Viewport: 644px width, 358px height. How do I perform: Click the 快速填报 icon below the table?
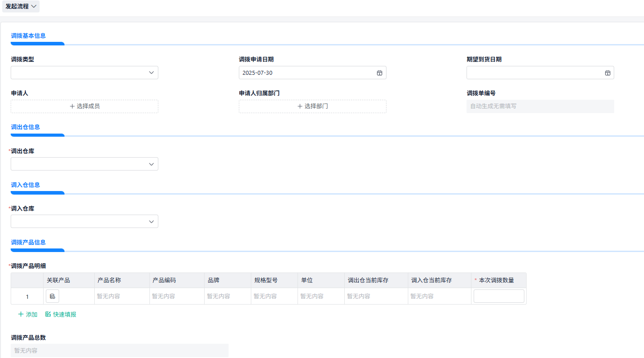[48, 314]
